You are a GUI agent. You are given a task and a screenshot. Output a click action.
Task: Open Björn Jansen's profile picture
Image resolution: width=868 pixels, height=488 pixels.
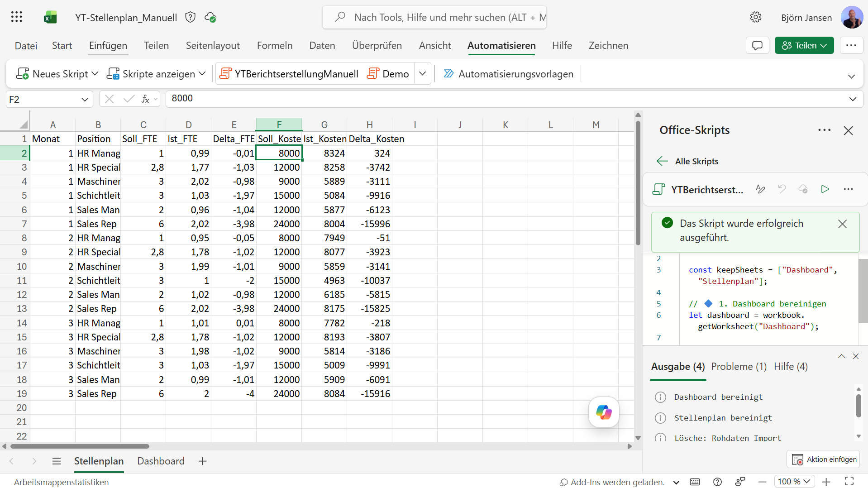point(851,17)
